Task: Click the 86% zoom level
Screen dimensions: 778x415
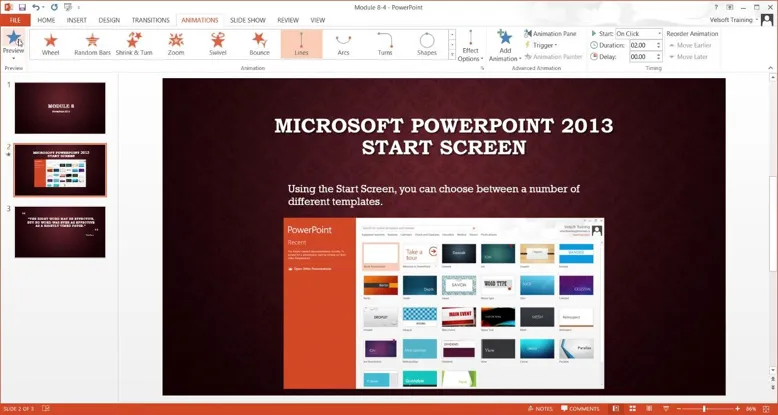Action: [751, 409]
